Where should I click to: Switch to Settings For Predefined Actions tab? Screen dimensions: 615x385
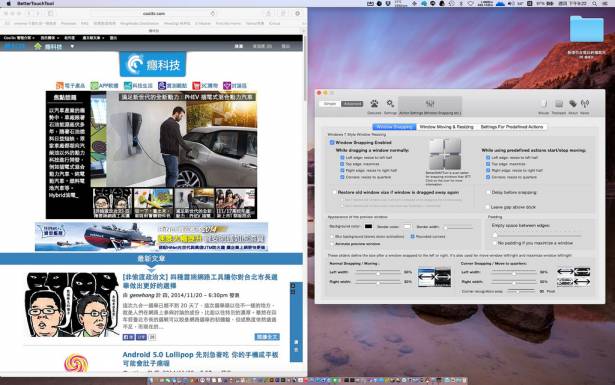(512, 127)
